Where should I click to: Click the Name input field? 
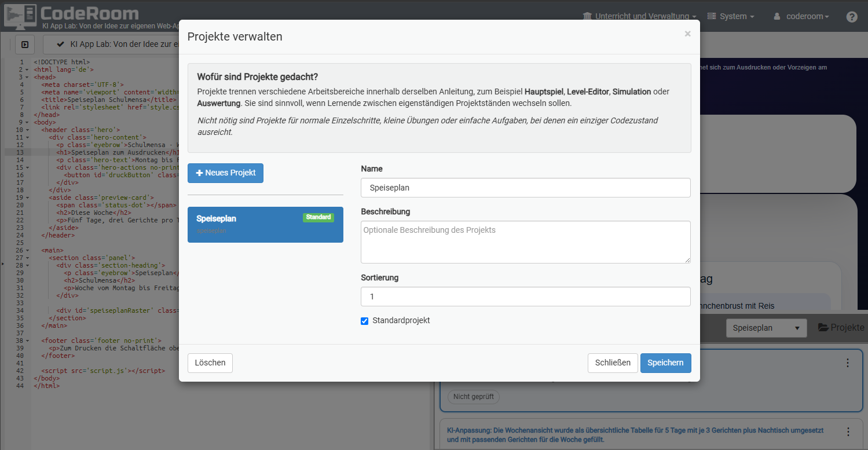525,188
